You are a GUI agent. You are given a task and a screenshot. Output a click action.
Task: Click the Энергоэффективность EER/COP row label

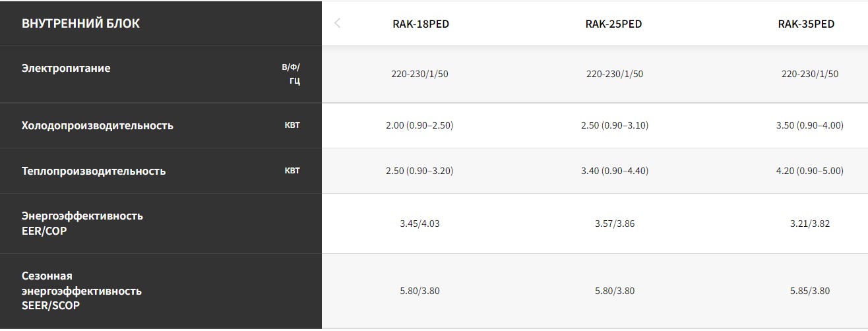coord(82,224)
